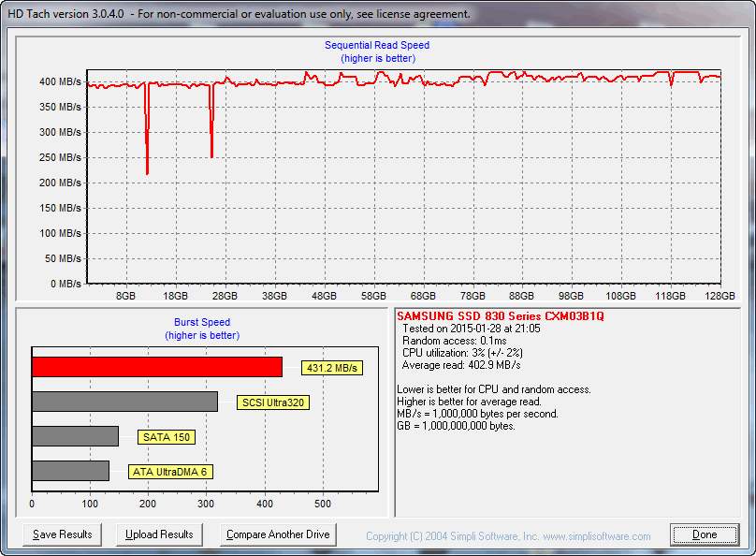Click the Tested on 2015-01-28 line
The width and height of the screenshot is (756, 556).
(x=471, y=329)
